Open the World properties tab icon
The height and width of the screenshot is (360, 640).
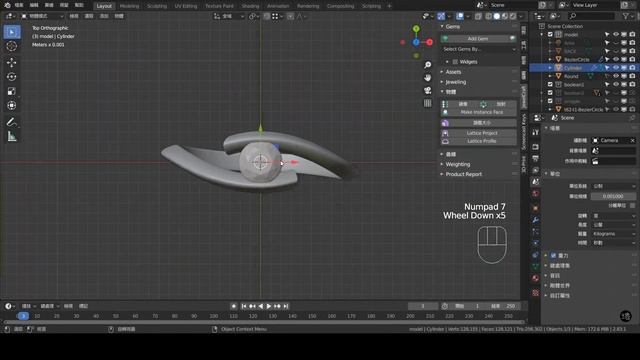coord(536,194)
